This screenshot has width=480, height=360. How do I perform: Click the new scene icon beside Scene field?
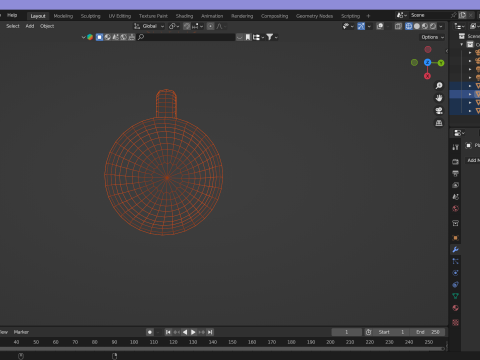point(462,15)
